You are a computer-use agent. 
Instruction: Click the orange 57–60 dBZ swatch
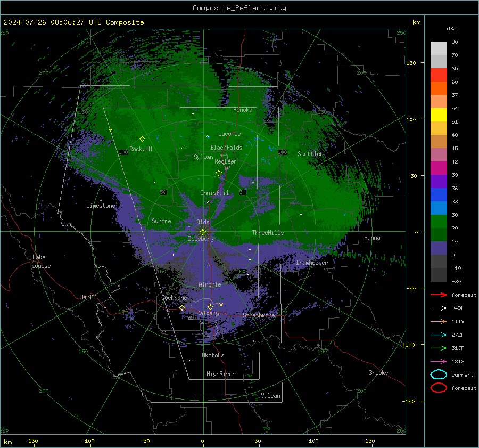click(439, 88)
